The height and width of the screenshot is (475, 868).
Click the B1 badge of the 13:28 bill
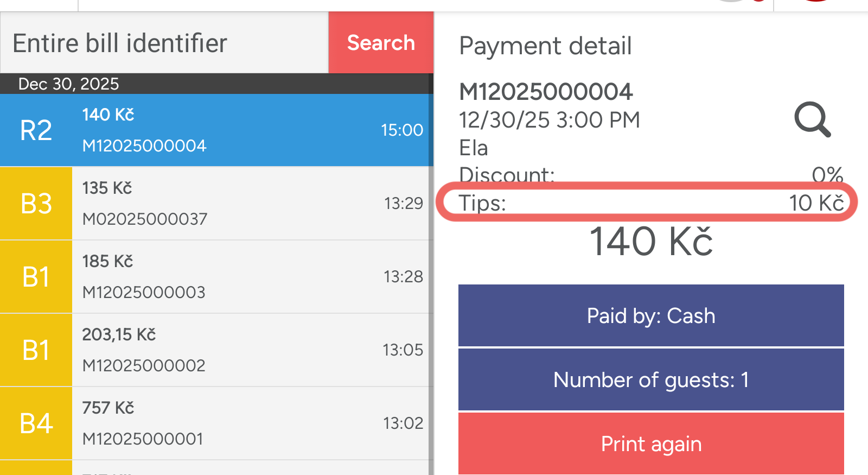click(x=36, y=277)
